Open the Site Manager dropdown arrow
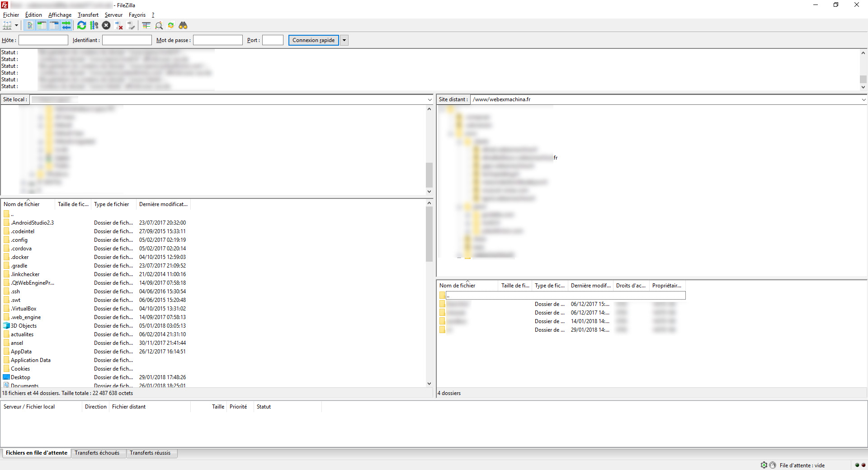The image size is (868, 470). (16, 26)
